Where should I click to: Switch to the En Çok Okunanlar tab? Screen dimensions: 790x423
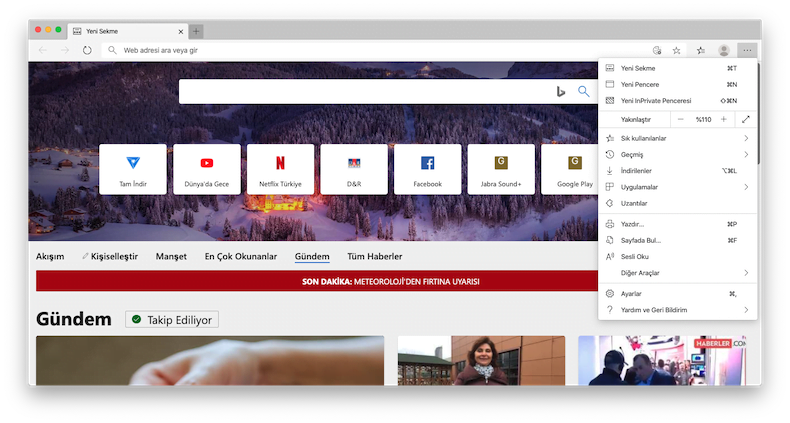(x=241, y=257)
